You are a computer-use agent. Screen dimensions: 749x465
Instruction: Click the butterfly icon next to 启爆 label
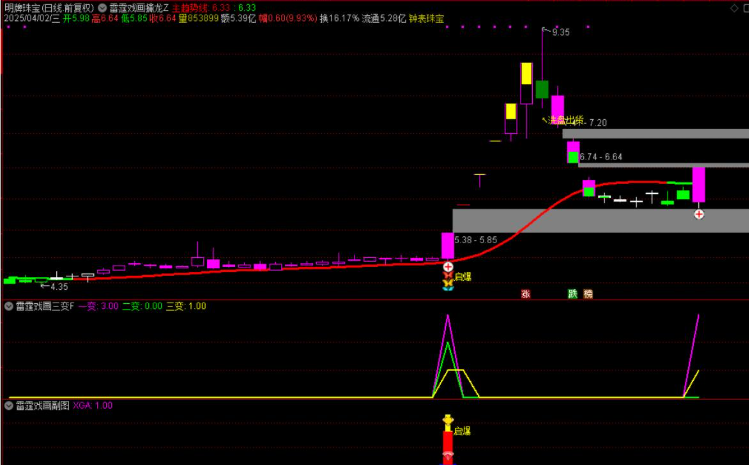pyautogui.click(x=447, y=286)
